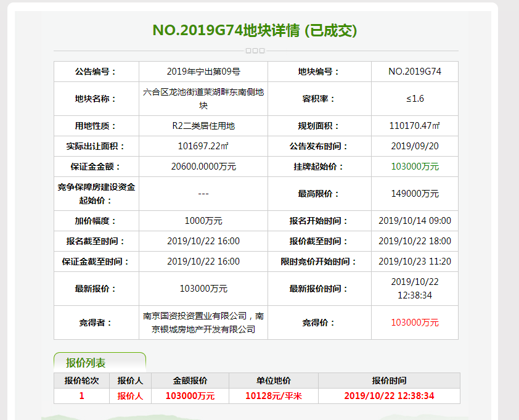Click the 金额报价 column header

[x=190, y=381]
